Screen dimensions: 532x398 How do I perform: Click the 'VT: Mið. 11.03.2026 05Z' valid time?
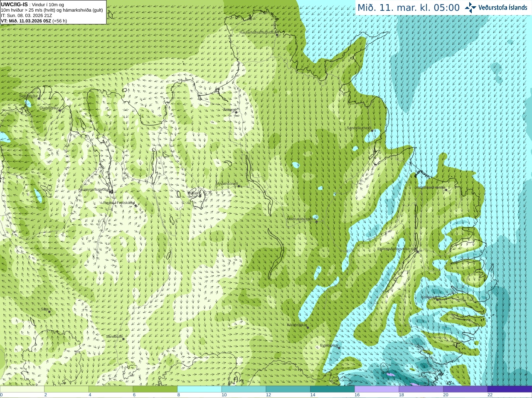(26, 21)
